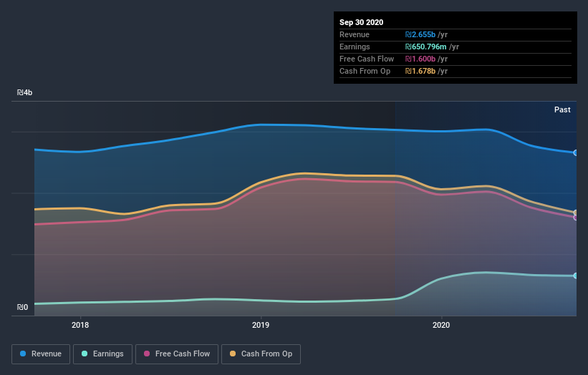Click the orange Cash From Op legend dot

pyautogui.click(x=233, y=354)
